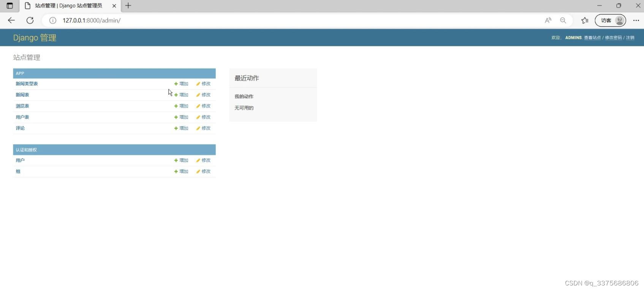Screen dimensions: 644x290
Task: Open the 浏览表 model link
Action: (22, 106)
